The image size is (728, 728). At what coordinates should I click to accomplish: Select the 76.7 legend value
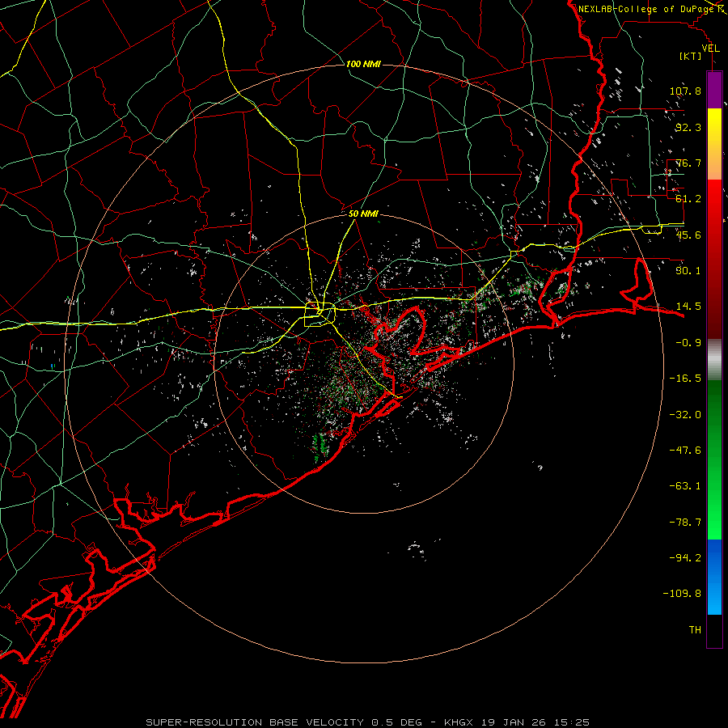pos(688,163)
